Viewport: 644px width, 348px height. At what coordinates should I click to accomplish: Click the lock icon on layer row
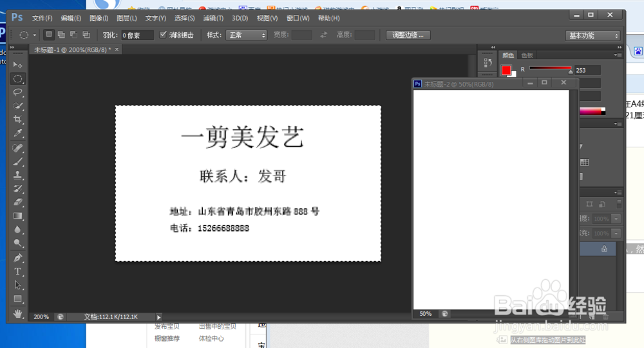pos(604,249)
